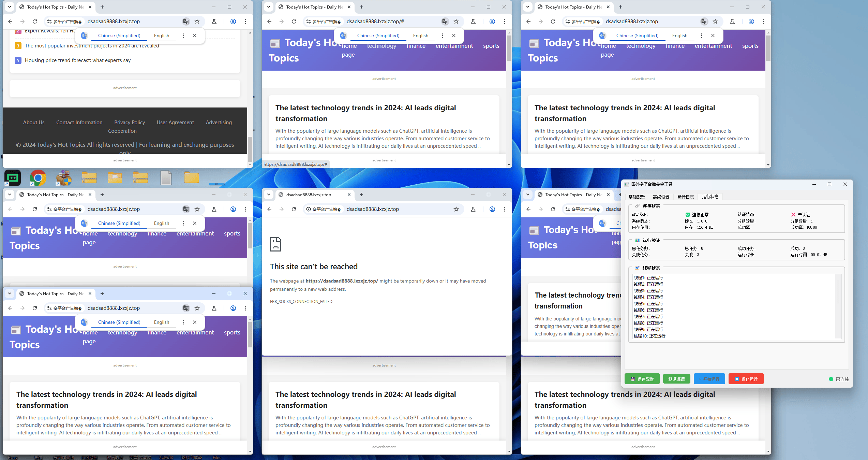The image size is (868, 460).
Task: Expand the tab search chevron in the error page window
Action: [269, 195]
